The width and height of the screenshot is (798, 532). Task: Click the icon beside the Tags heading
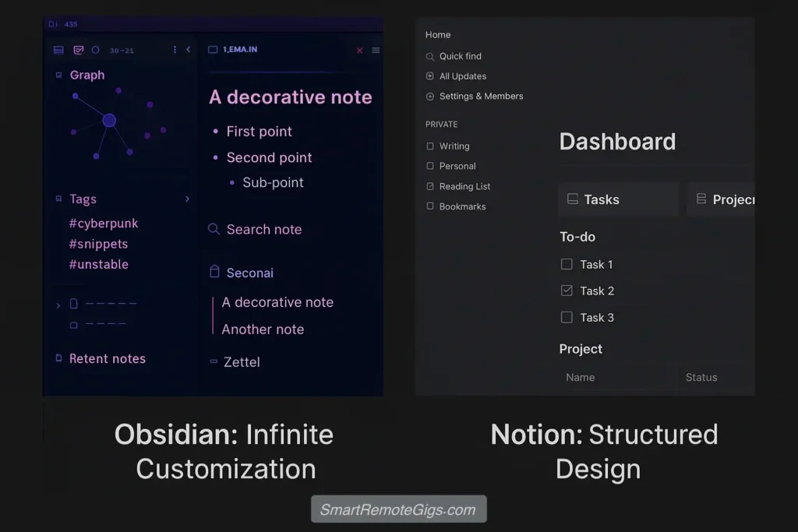(58, 199)
